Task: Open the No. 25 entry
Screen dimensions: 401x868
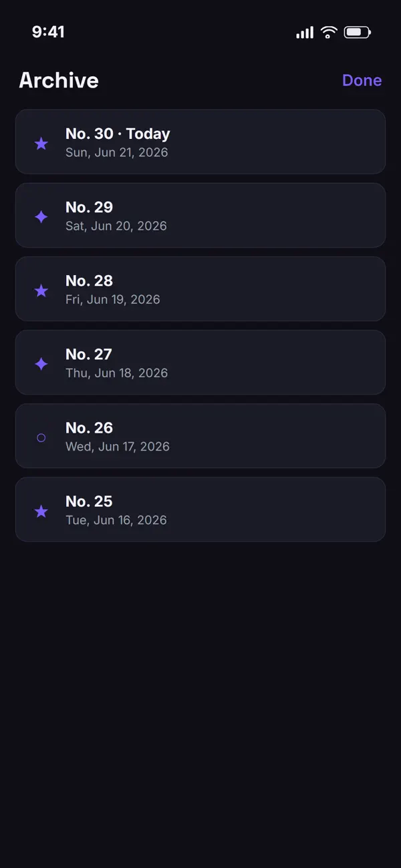Action: tap(200, 509)
